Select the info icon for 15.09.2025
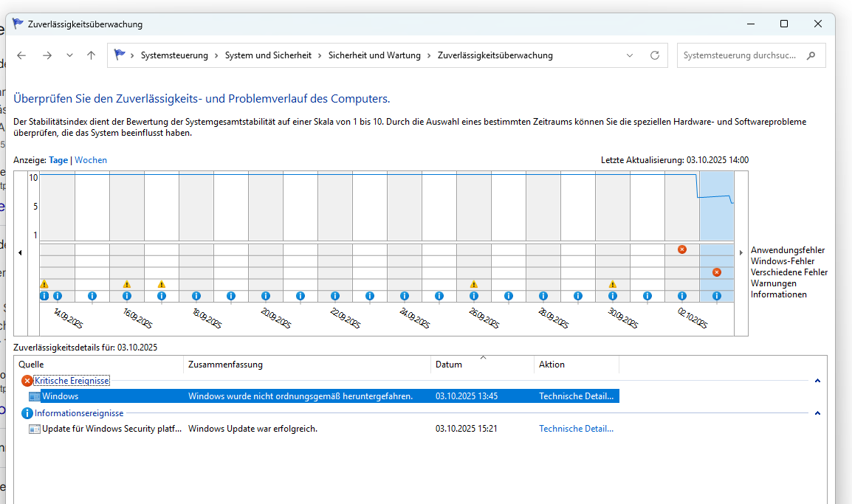The image size is (852, 504). coord(92,296)
